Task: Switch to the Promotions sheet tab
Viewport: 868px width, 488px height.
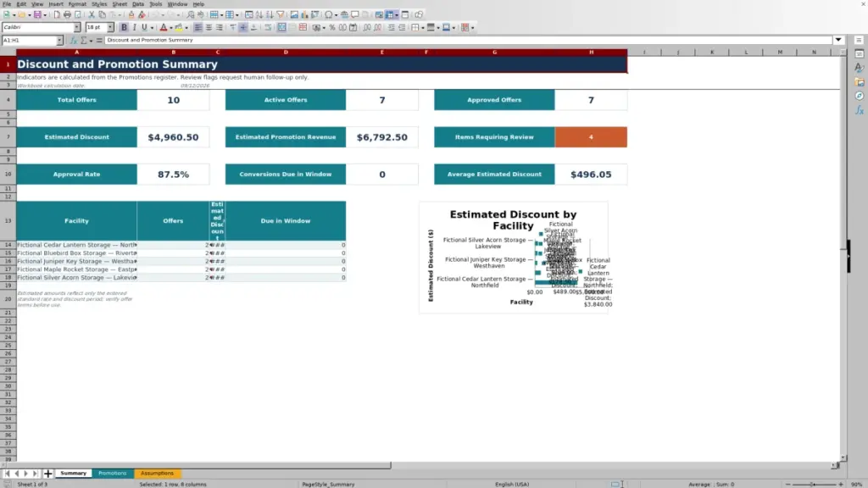Action: (113, 474)
